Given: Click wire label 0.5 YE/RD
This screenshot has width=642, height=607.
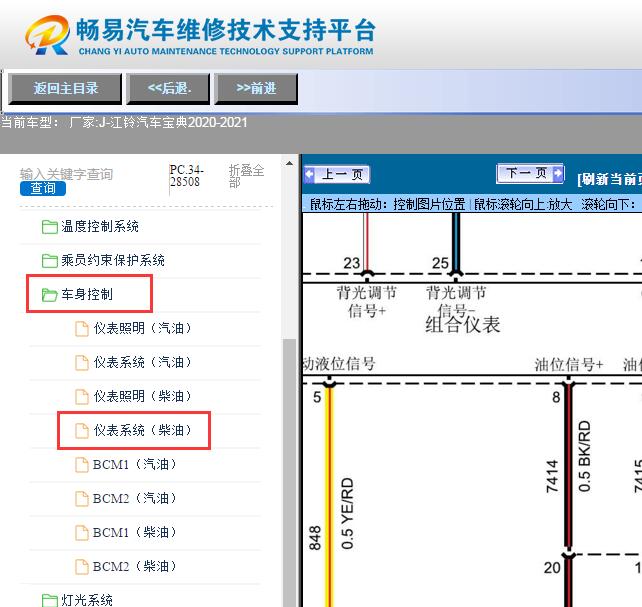Looking at the screenshot, I should coord(347,513).
